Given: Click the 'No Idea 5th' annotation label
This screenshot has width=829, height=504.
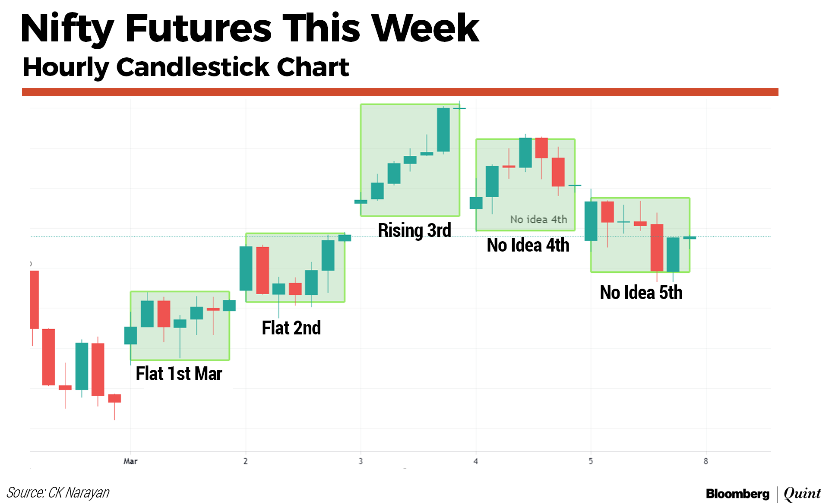Looking at the screenshot, I should coord(641,293).
